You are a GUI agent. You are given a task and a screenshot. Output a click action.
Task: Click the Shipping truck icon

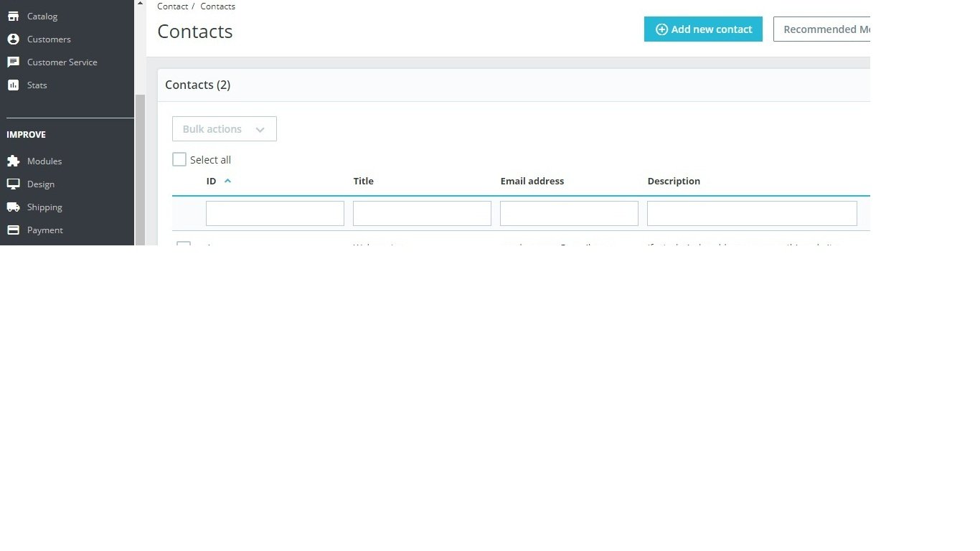point(13,207)
